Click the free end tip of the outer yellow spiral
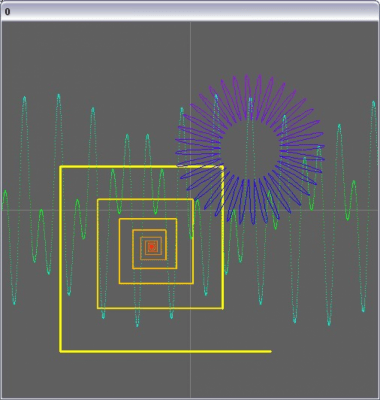 [270, 351]
